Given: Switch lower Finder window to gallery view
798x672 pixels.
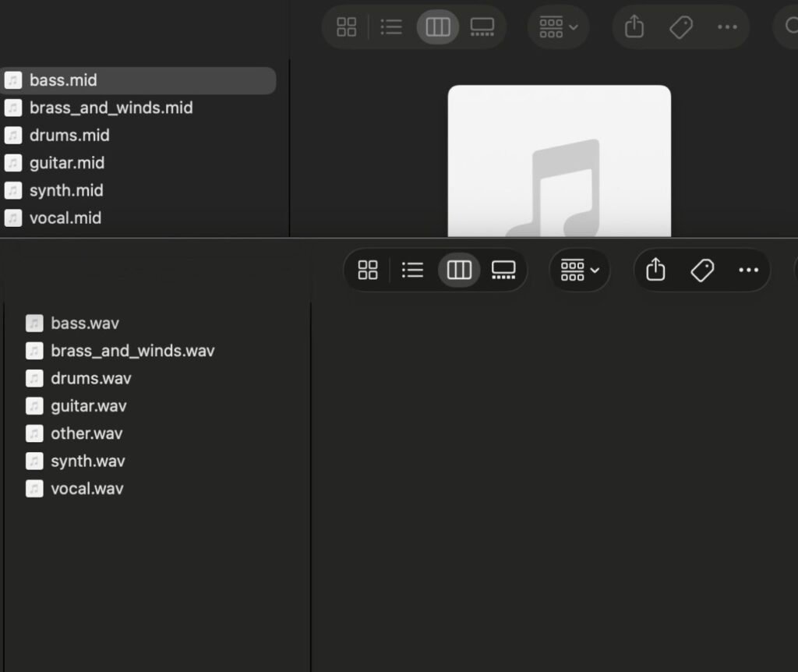Looking at the screenshot, I should coord(503,270).
